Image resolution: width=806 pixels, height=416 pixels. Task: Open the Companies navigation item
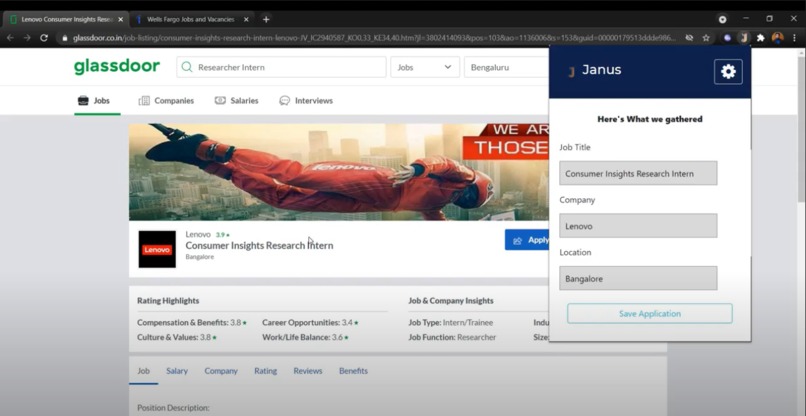(166, 101)
